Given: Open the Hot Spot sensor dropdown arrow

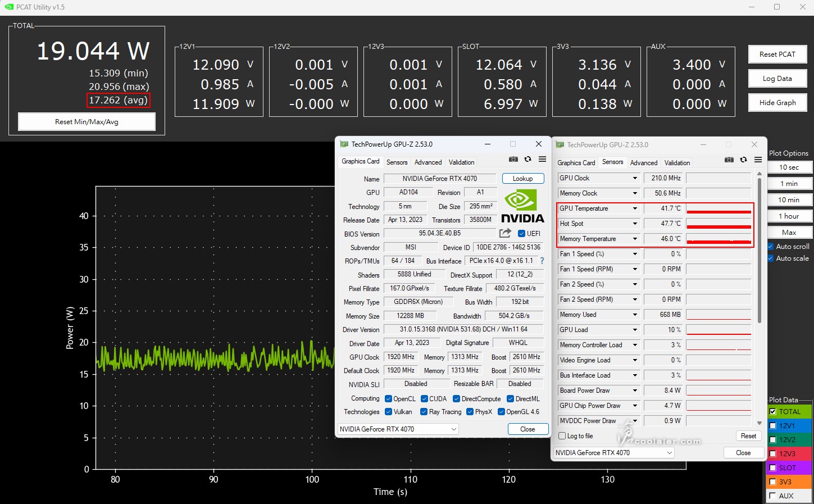Looking at the screenshot, I should (x=635, y=224).
